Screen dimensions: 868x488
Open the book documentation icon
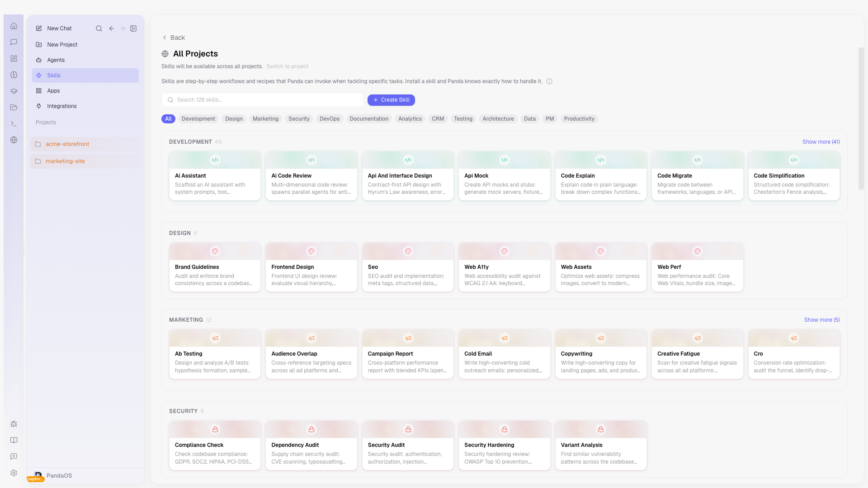pyautogui.click(x=14, y=440)
